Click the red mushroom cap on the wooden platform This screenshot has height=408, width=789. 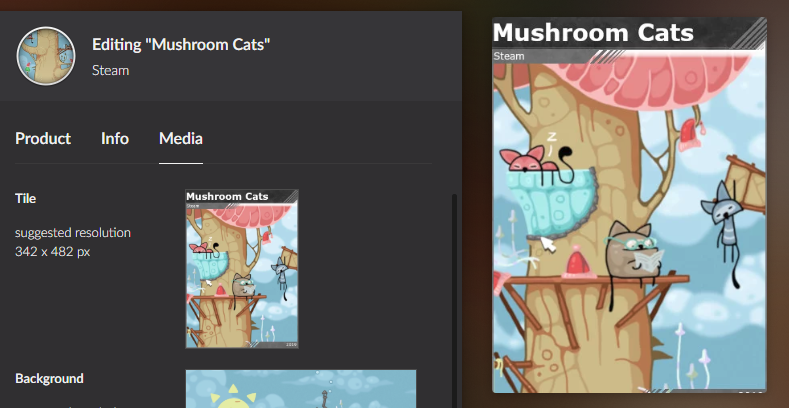[579, 262]
